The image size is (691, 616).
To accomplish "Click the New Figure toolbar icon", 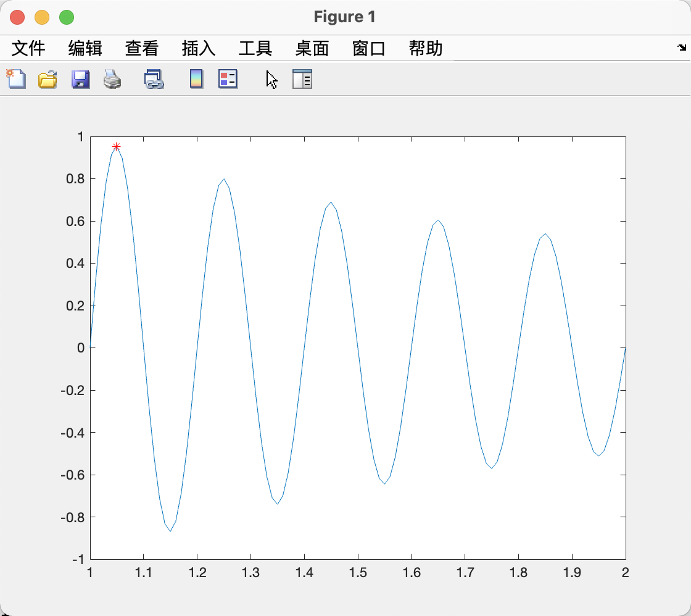I will (x=16, y=80).
